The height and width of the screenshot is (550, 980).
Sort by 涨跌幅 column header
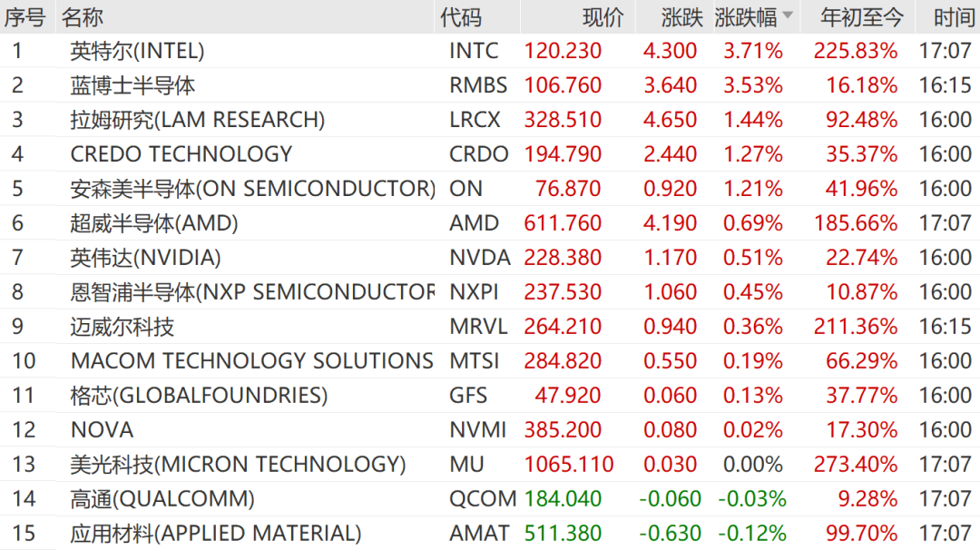coord(746,17)
